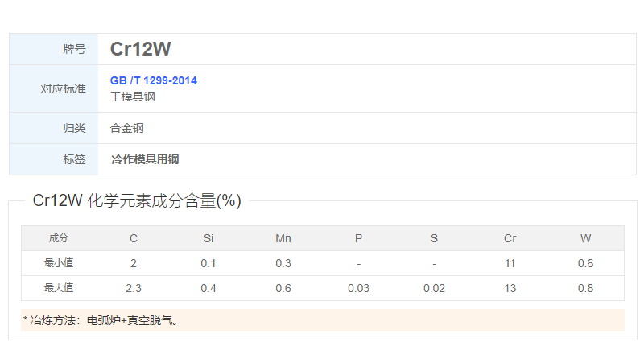Click the 冷作模具用钢 tag

click(x=145, y=159)
